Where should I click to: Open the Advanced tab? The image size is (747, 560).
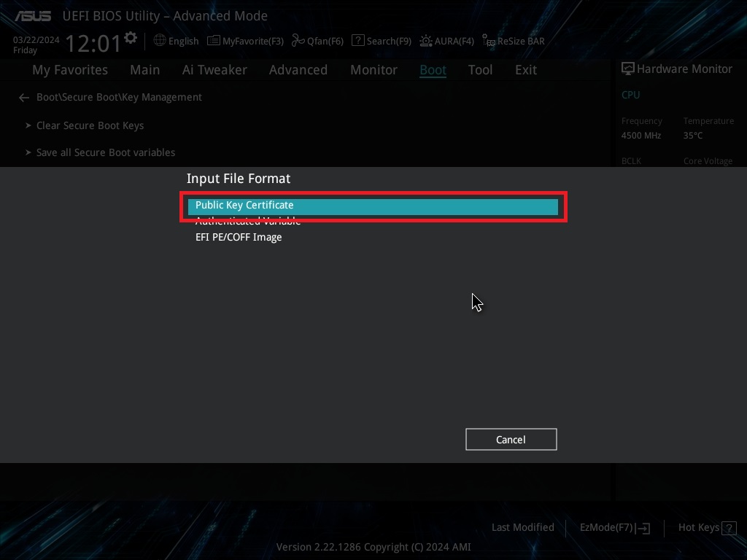coord(298,70)
